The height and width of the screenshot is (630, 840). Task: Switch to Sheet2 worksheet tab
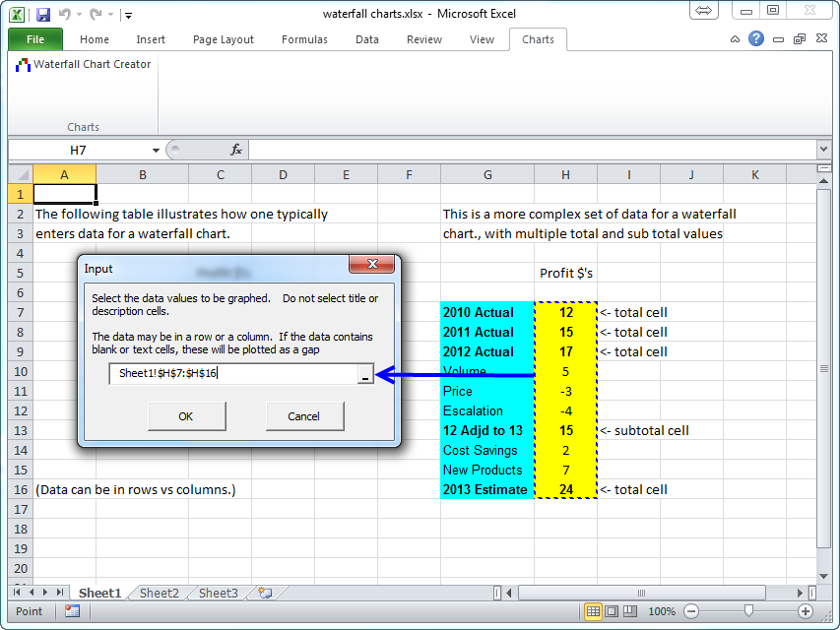coord(159,593)
